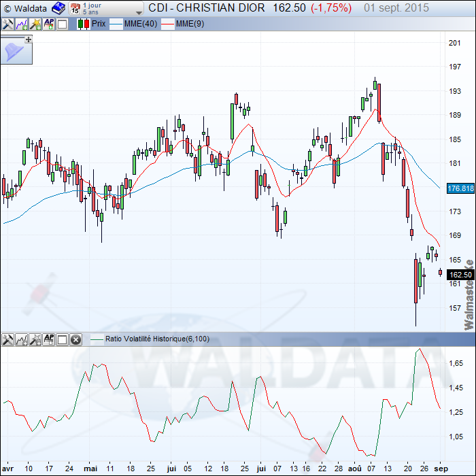The height and width of the screenshot is (476, 476).
Task: Click the calendar icon in the period selector
Action: [x=75, y=8]
